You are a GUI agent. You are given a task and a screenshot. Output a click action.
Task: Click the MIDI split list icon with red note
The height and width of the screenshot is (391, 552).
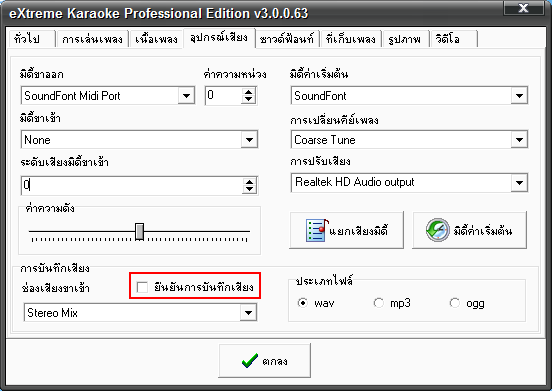point(317,231)
